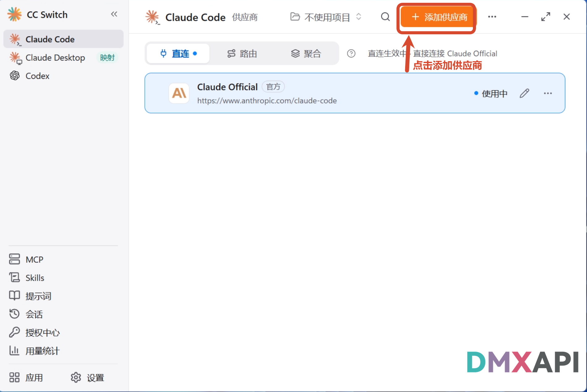
Task: Collapse the sidebar with the double chevron
Action: coord(114,14)
